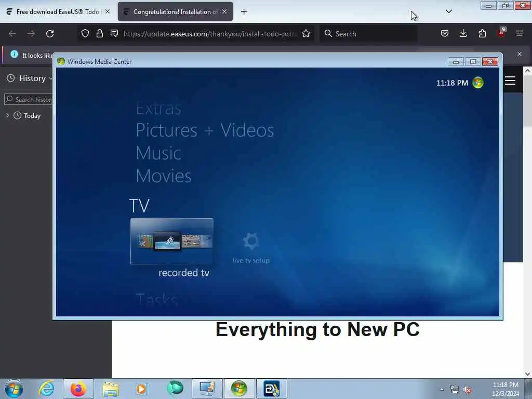
Task: Select Tasks in Media Center menu
Action: [x=157, y=300]
